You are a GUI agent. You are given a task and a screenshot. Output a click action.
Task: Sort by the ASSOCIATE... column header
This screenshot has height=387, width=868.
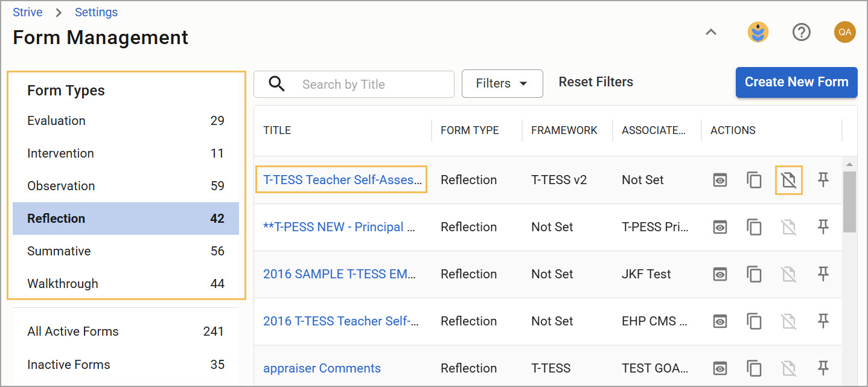click(654, 130)
